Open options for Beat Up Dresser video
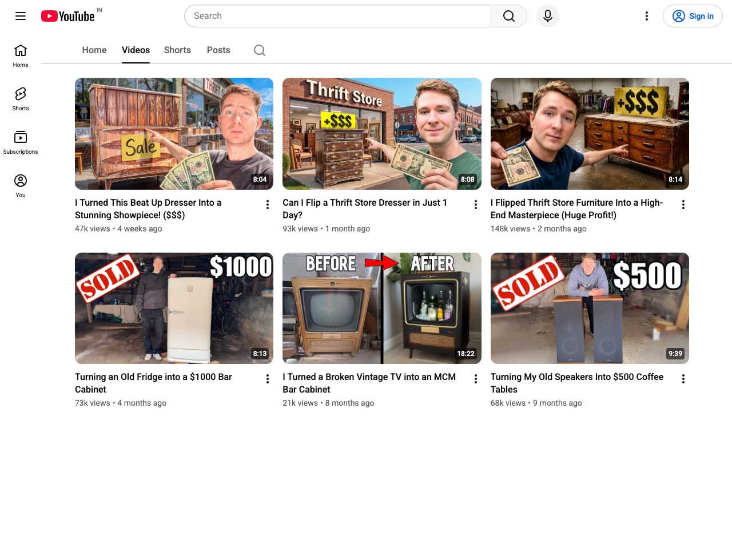Viewport: 732px width, 560px height. tap(268, 205)
